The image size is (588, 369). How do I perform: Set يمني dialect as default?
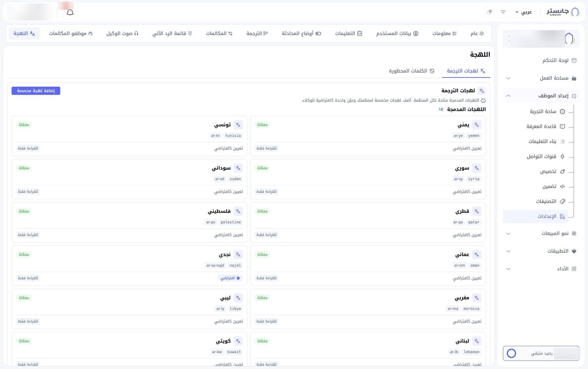point(467,148)
